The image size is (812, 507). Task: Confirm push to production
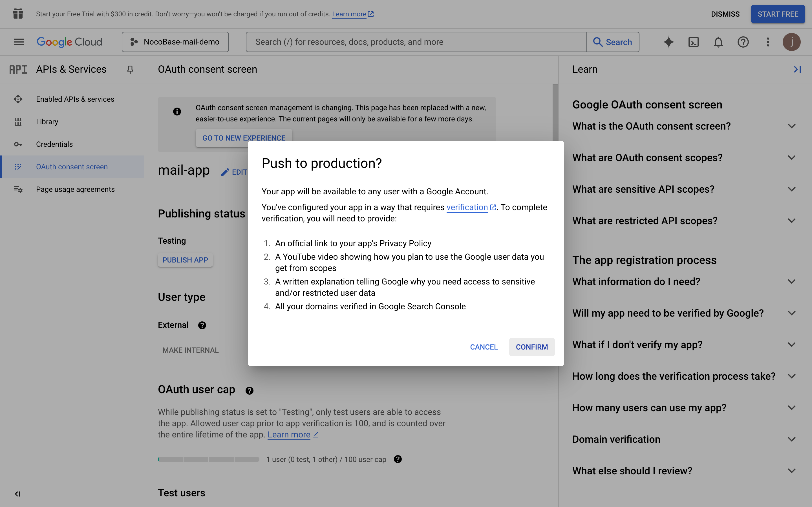531,347
